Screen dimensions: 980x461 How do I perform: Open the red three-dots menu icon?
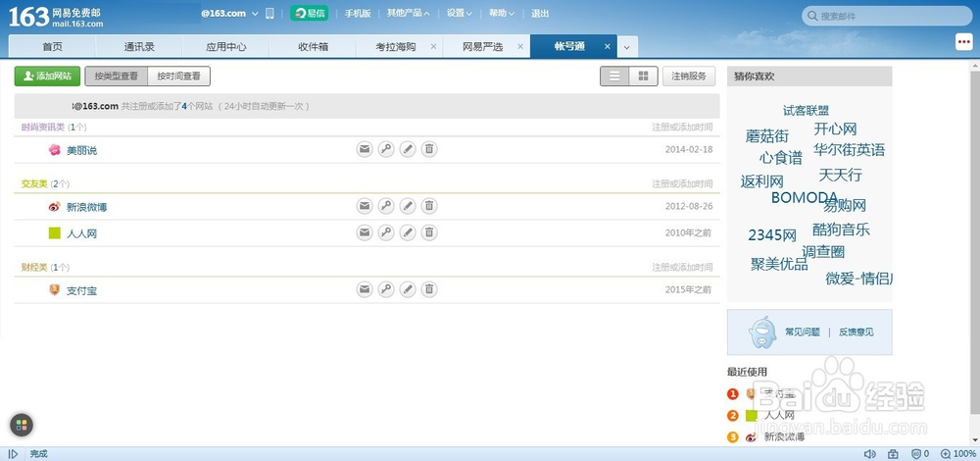[963, 41]
